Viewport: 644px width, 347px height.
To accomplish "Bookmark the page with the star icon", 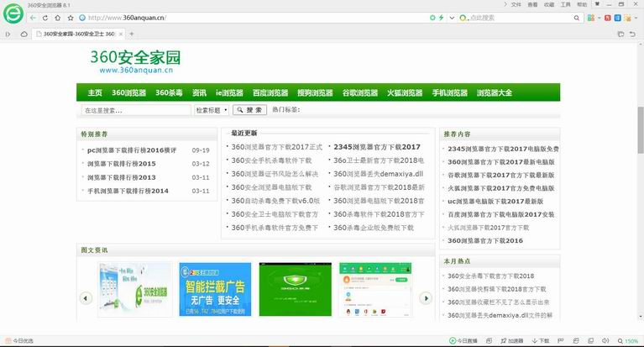I will click(x=71, y=18).
